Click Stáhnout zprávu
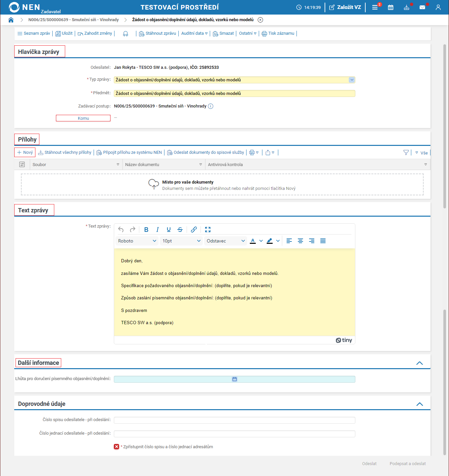 157,33
